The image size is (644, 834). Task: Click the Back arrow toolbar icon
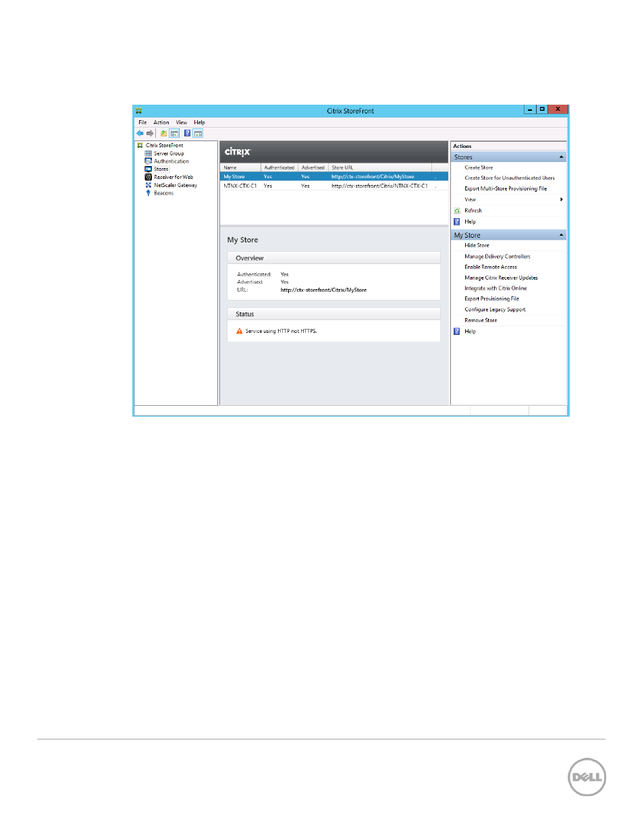pos(140,133)
